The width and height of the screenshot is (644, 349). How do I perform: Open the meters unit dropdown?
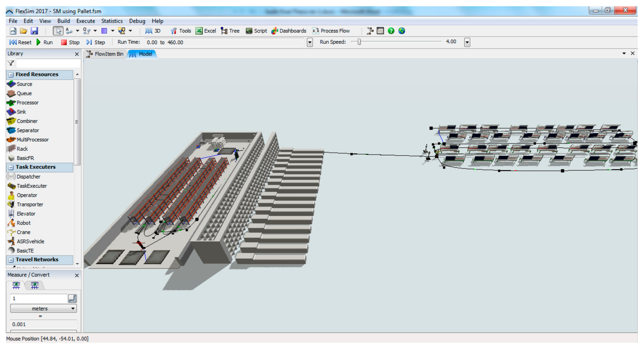43,309
